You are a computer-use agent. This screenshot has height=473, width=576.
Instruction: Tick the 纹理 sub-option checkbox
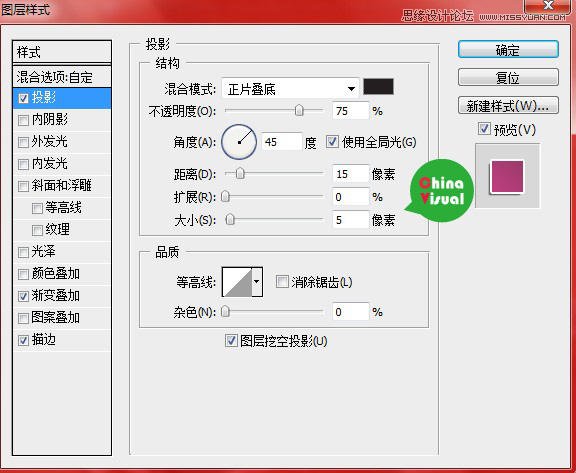point(37,230)
